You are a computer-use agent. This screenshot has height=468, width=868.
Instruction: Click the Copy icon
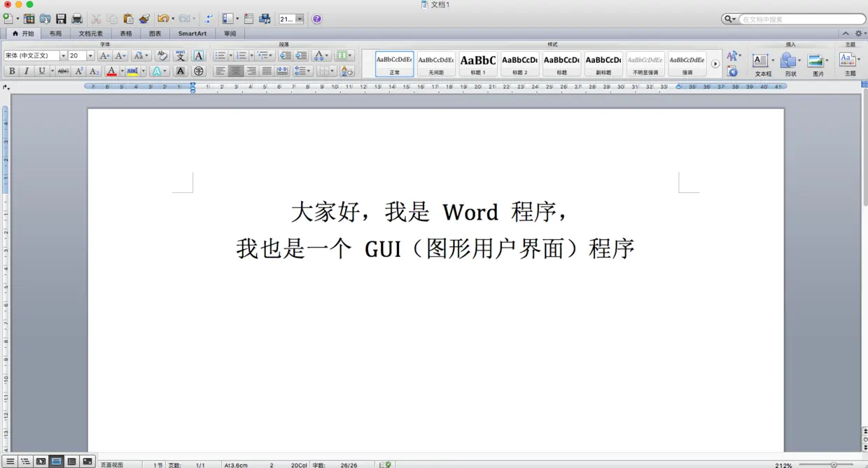click(x=112, y=19)
